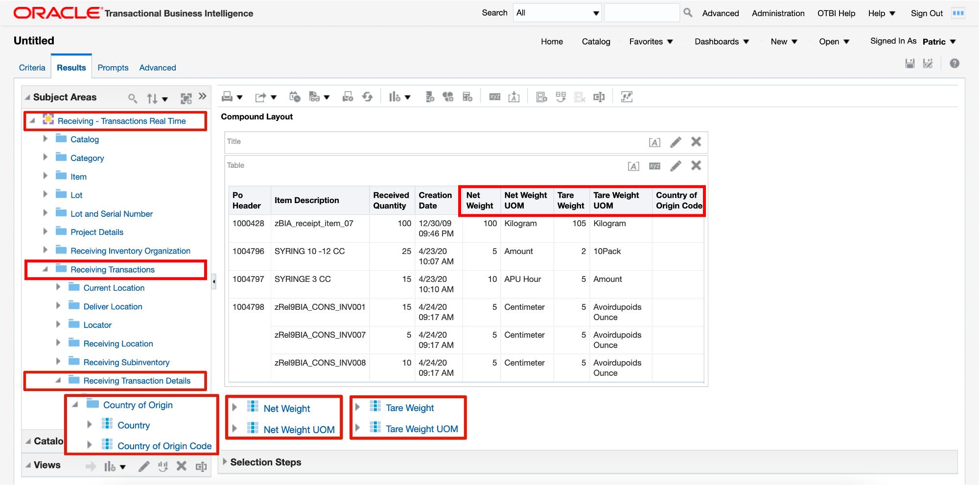Click the rename compound layout icon

click(599, 97)
